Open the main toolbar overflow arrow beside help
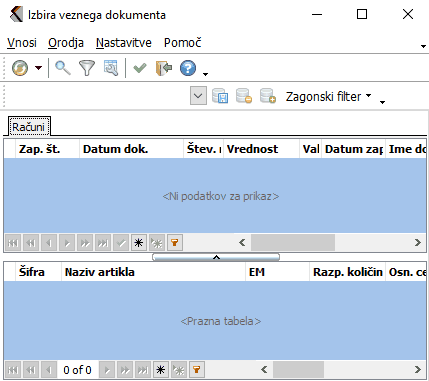Viewport: 429px width, 381px height. pos(205,74)
